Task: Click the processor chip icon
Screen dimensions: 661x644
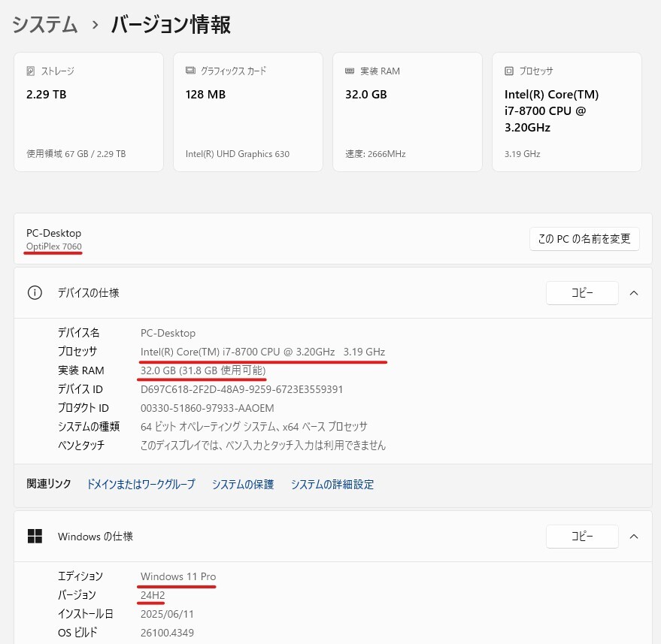Action: pyautogui.click(x=509, y=71)
